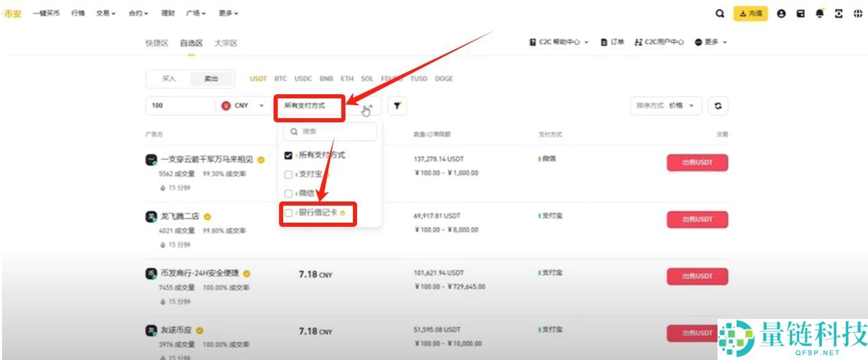Click the 订单 document icon
Image resolution: width=868 pixels, height=360 pixels.
604,42
